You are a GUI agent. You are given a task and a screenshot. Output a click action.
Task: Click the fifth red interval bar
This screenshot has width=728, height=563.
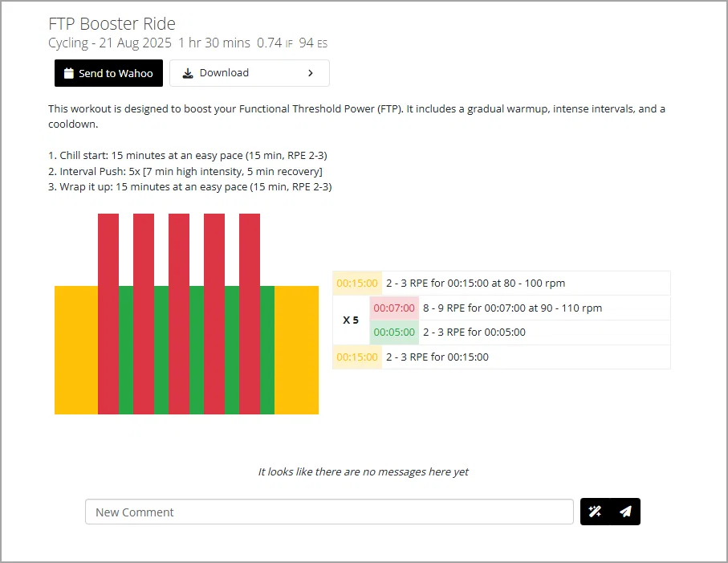pos(250,313)
